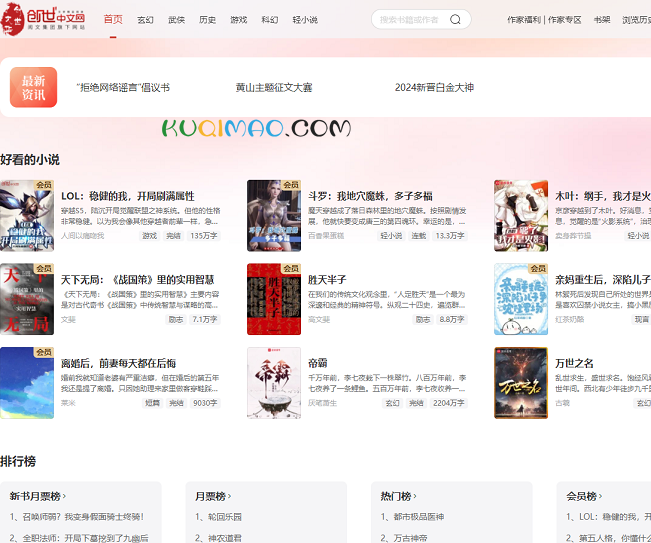Click the 胜天半子 title
The height and width of the screenshot is (543, 651).
pyautogui.click(x=327, y=280)
